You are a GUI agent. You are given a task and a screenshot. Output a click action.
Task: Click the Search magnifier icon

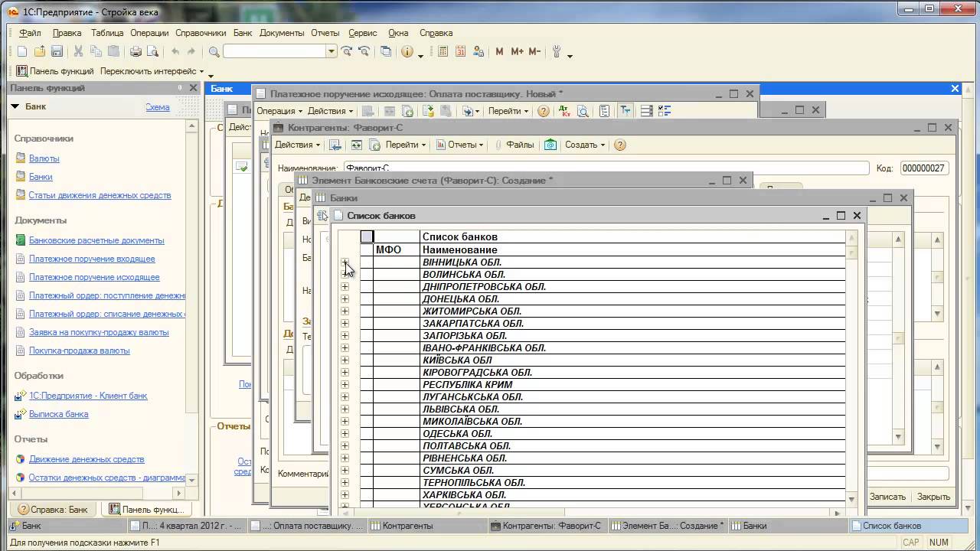(214, 51)
